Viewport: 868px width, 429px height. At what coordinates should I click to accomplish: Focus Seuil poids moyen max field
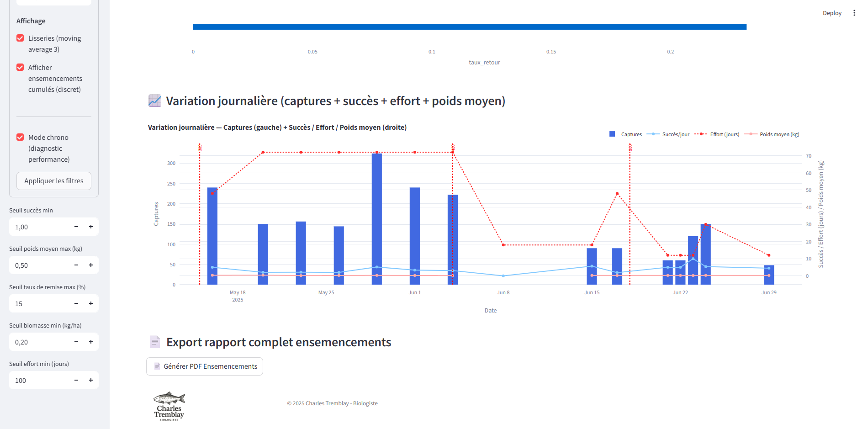point(39,265)
